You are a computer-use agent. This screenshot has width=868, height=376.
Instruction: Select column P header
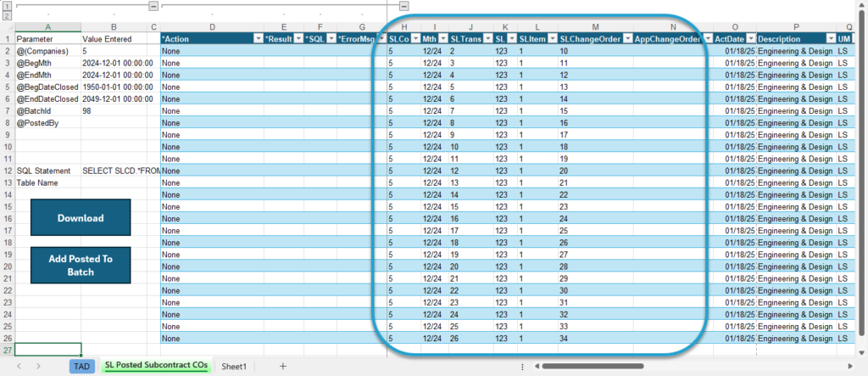pyautogui.click(x=796, y=26)
